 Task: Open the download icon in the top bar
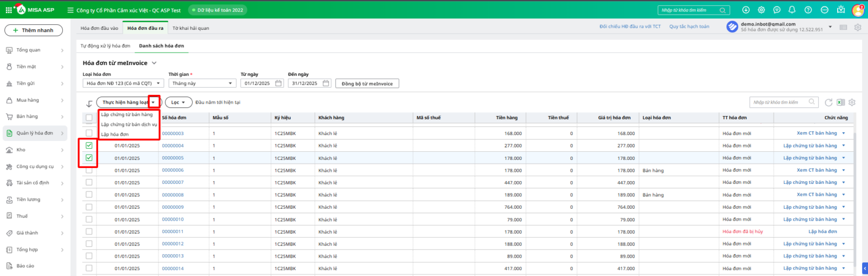tap(746, 10)
